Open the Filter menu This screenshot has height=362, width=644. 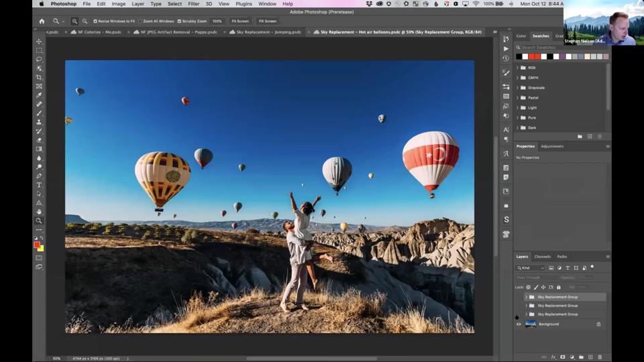193,4
